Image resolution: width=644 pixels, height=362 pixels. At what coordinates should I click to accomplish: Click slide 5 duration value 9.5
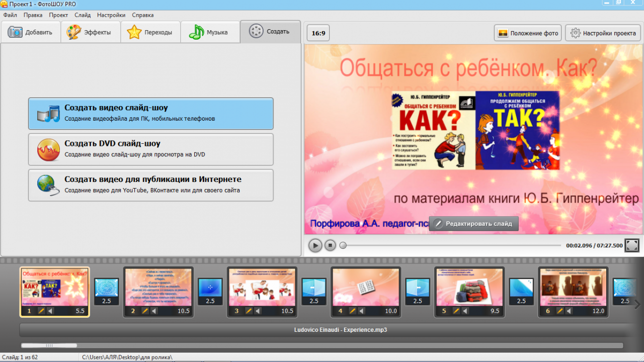tap(495, 311)
